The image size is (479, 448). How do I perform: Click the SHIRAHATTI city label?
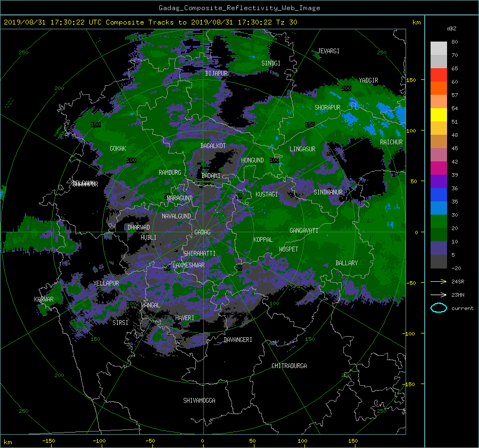199,254
